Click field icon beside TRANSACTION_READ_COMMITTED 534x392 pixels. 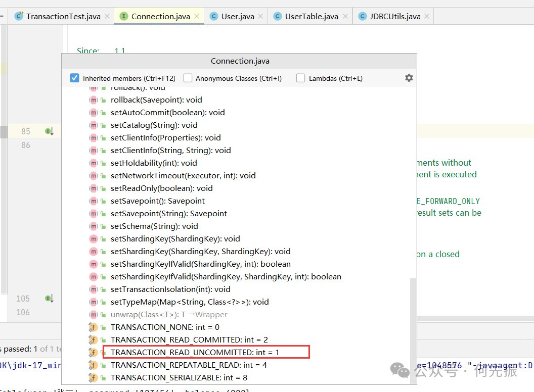click(93, 339)
